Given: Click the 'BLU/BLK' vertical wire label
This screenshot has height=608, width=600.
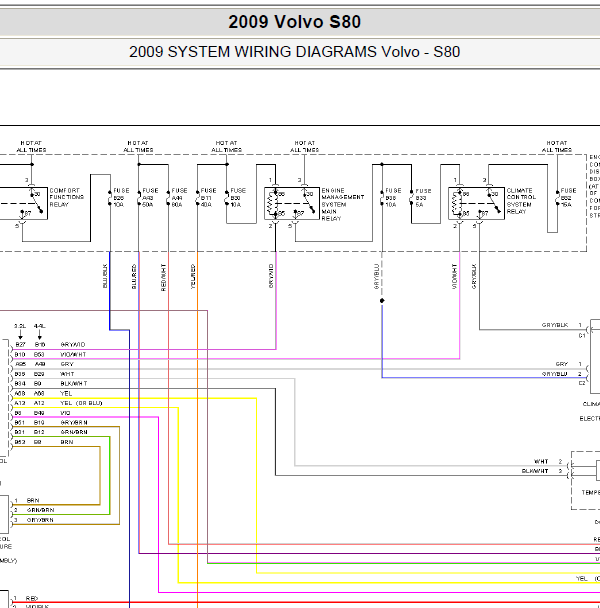Looking at the screenshot, I should 105,276.
